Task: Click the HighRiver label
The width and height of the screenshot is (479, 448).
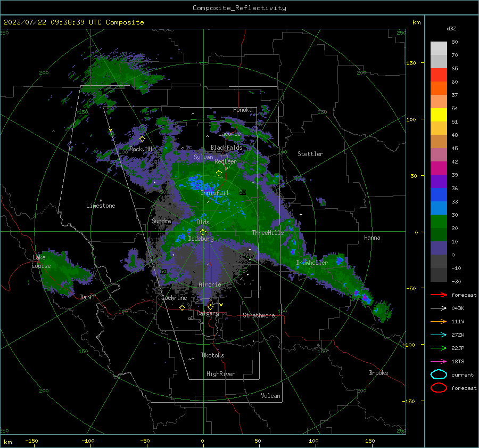Action: [221, 374]
